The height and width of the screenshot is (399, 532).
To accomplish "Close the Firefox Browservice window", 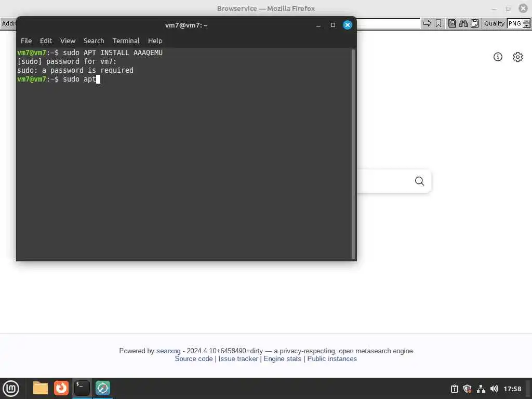I will [x=523, y=8].
